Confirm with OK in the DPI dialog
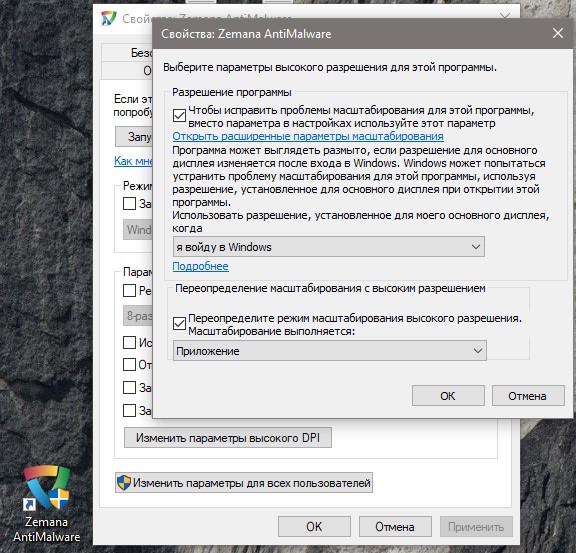 pos(448,396)
